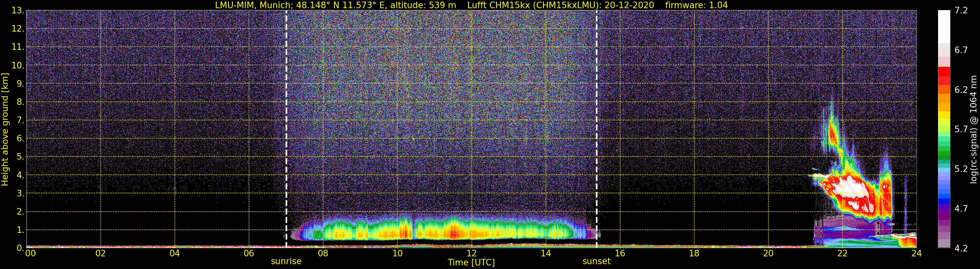980x269 pixels.
Task: Click the height axis tick '6.'
Action: pyautogui.click(x=20, y=139)
